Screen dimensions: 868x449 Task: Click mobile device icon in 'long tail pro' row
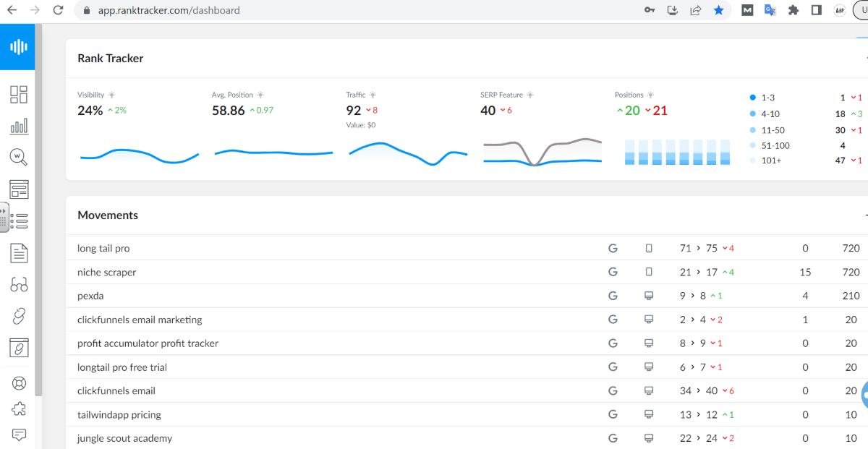[x=649, y=248]
